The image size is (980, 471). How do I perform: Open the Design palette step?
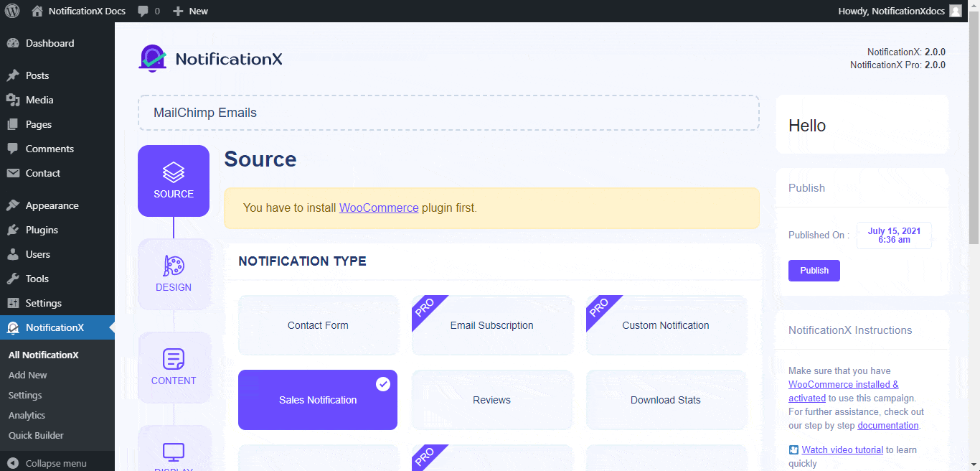click(174, 274)
